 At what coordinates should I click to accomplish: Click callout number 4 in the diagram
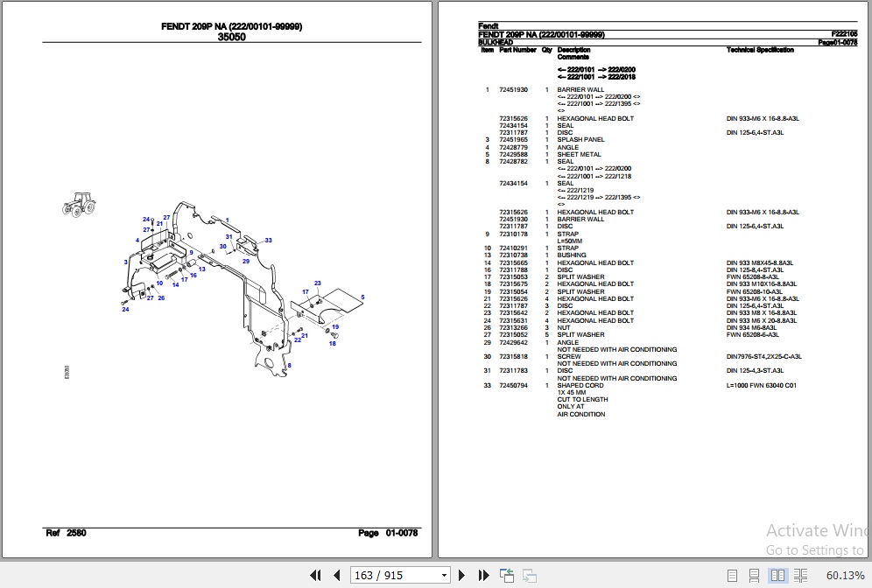(x=137, y=240)
